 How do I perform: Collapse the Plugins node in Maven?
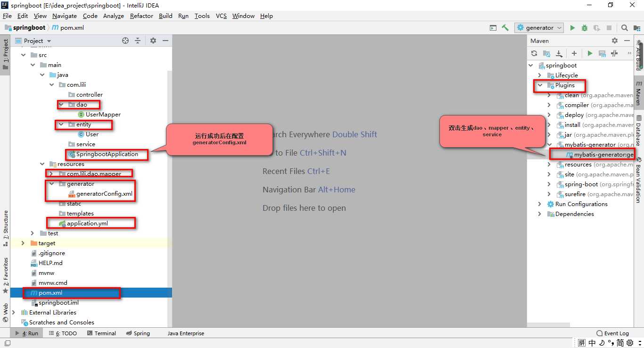(540, 85)
